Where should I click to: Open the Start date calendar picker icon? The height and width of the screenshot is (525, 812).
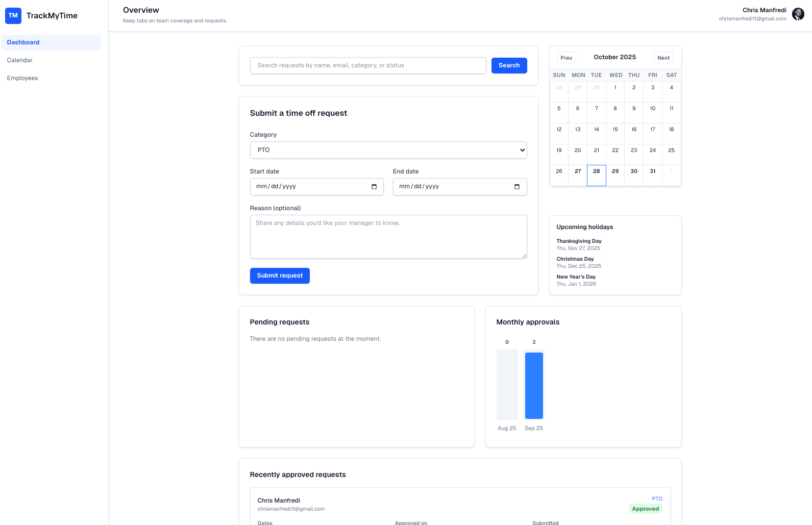374,187
